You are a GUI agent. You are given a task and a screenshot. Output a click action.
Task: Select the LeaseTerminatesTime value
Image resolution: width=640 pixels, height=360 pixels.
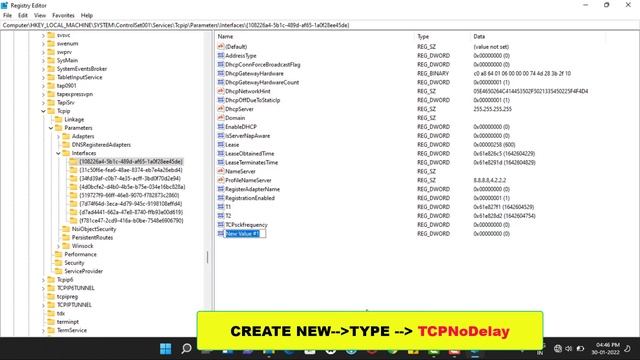[251, 162]
